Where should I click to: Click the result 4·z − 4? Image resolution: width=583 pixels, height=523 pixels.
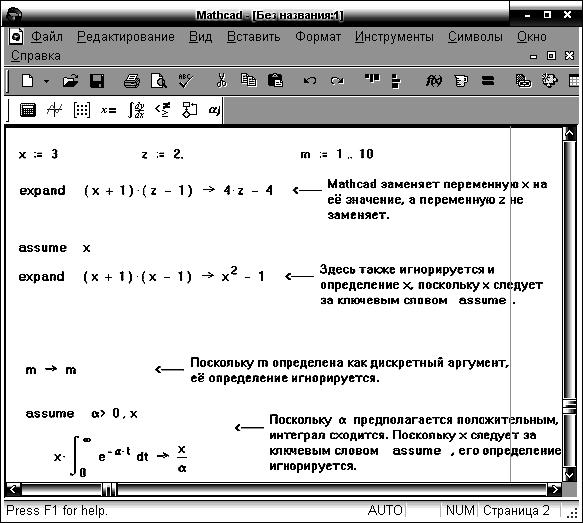tap(248, 190)
